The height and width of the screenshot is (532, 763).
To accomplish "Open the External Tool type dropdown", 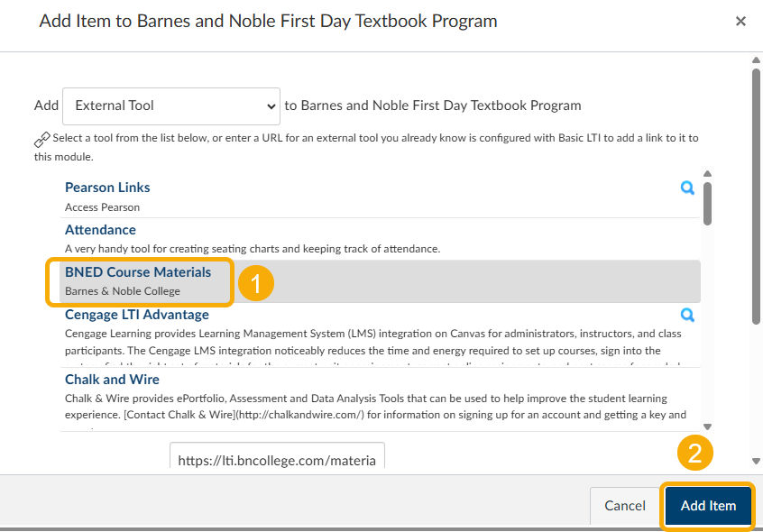I will pos(172,105).
